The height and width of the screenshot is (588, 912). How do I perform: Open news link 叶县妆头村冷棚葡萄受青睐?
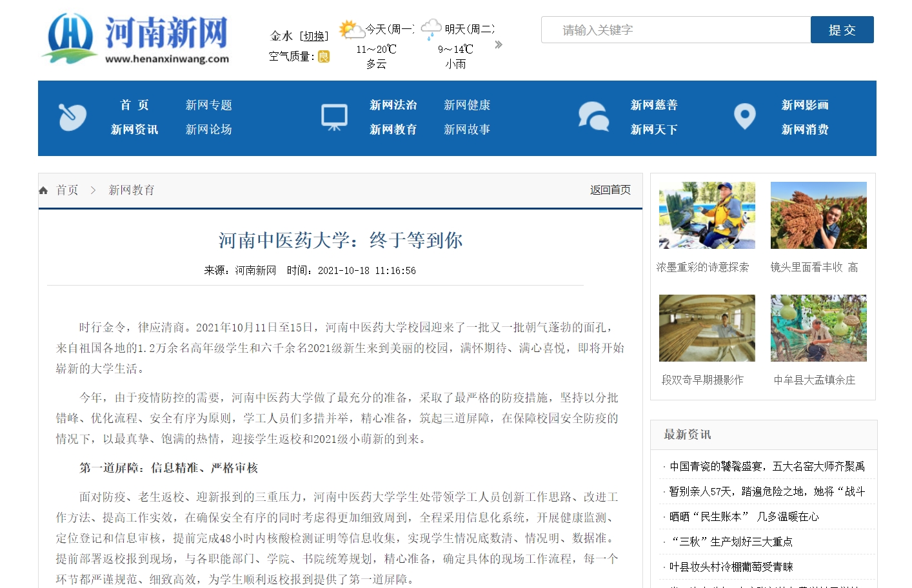pos(731,567)
